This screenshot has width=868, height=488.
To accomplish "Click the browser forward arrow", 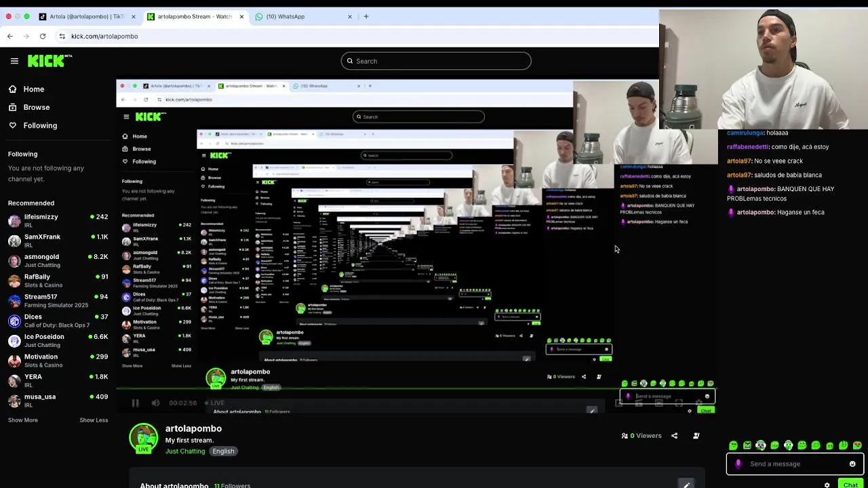I will coord(26,36).
